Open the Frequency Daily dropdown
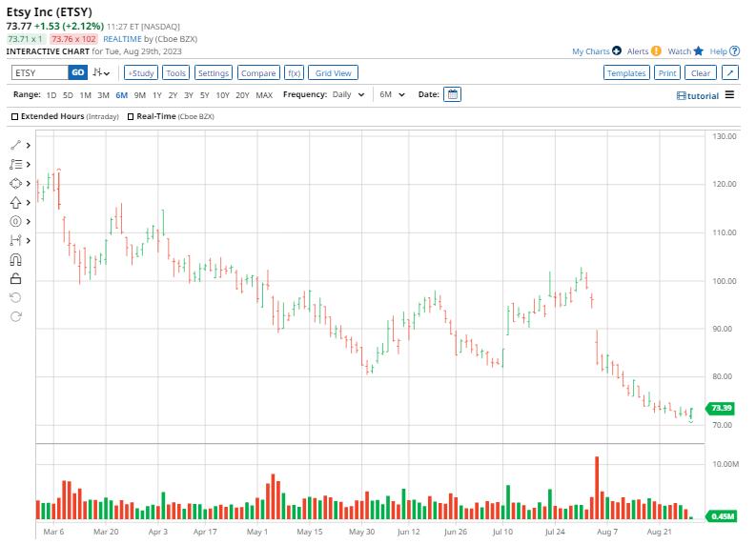 [348, 94]
